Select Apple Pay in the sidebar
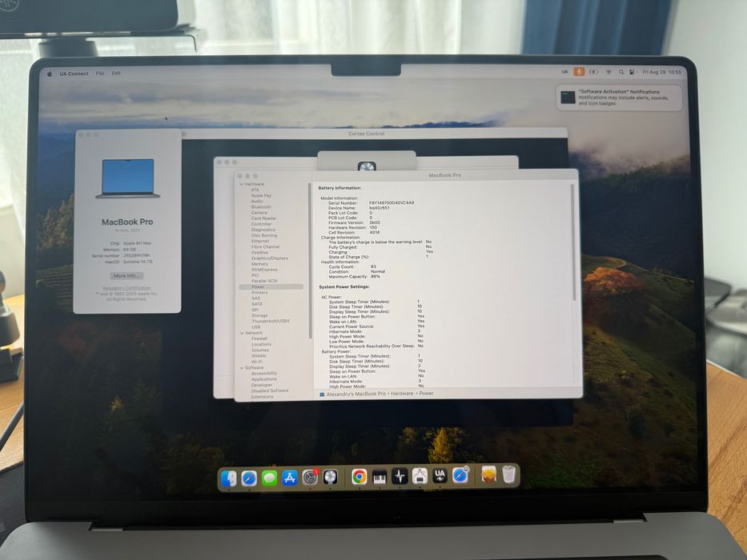The height and width of the screenshot is (560, 747). click(261, 196)
